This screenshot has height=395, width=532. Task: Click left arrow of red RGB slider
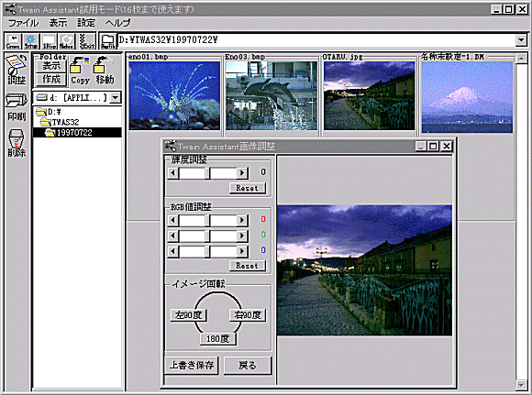172,220
